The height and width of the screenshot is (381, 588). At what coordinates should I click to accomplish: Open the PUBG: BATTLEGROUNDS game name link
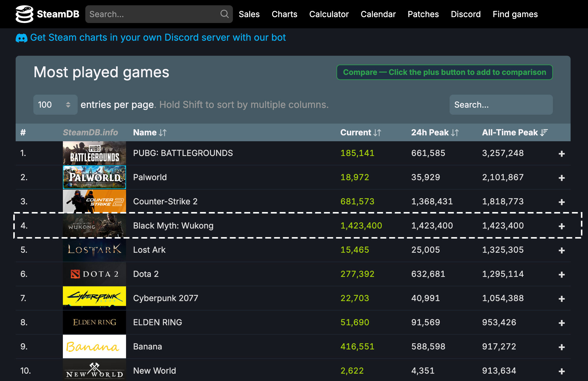coord(183,153)
